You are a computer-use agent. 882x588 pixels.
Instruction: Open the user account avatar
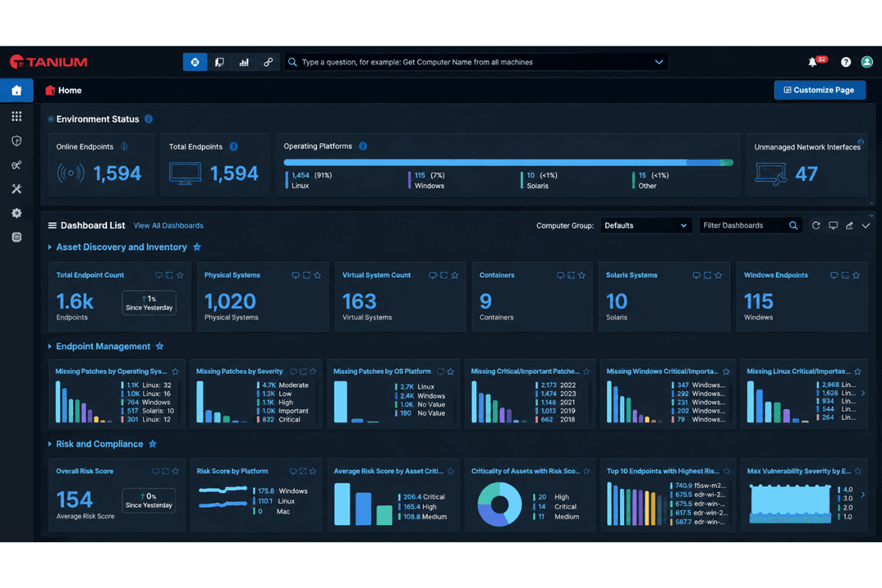(x=866, y=62)
